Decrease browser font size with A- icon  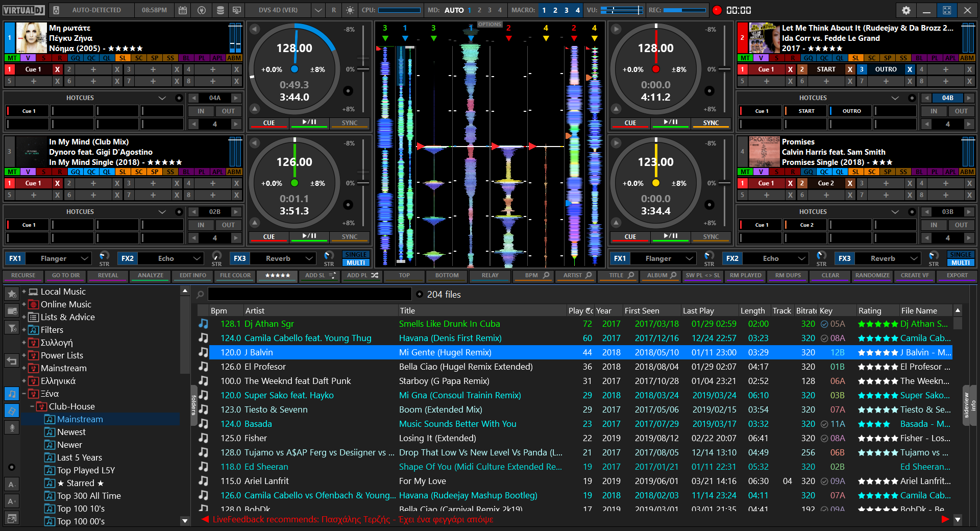(x=12, y=485)
